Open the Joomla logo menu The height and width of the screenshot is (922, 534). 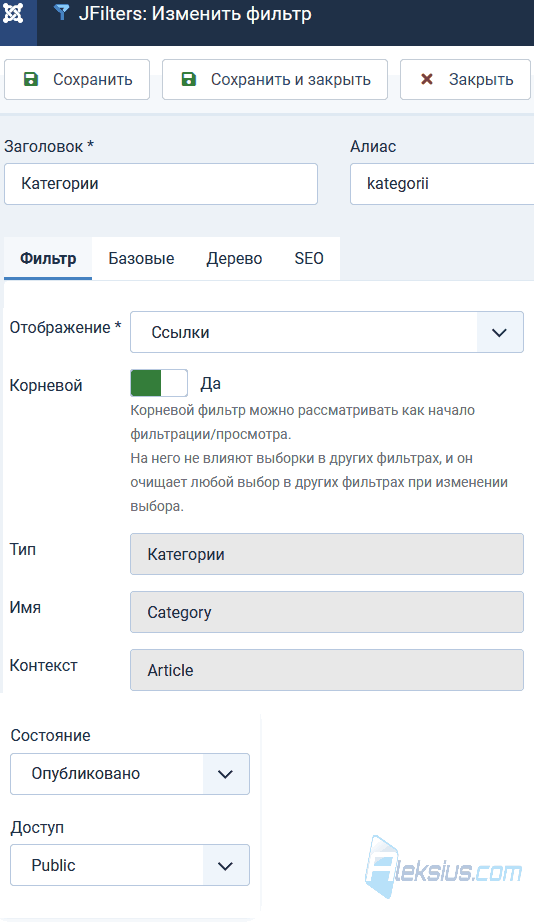click(x=13, y=13)
